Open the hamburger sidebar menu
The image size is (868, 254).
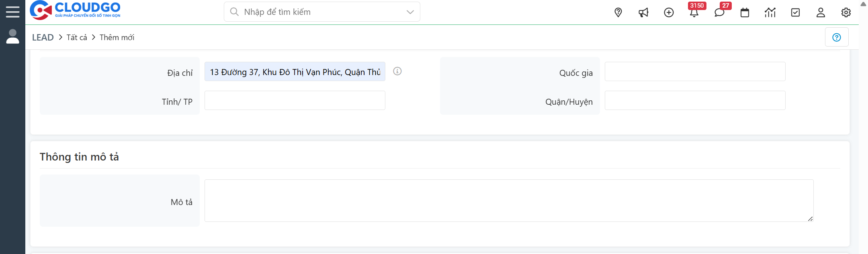12,12
